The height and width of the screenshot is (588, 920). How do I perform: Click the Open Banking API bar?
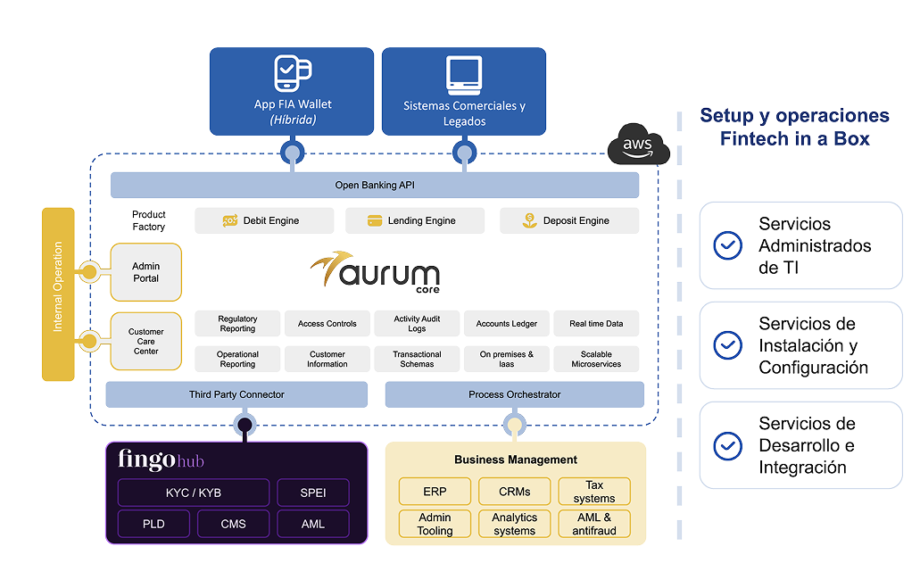(375, 185)
